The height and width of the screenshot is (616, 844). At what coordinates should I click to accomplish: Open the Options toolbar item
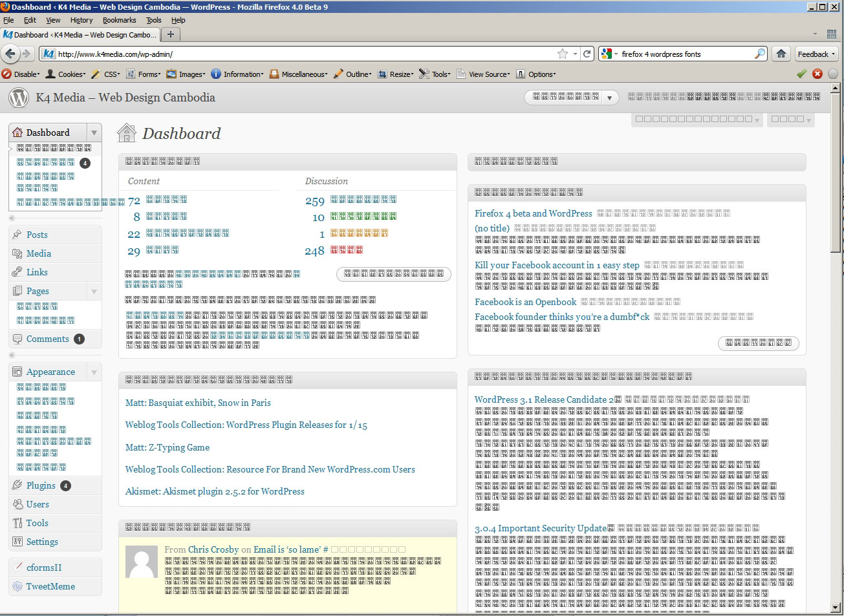(536, 74)
